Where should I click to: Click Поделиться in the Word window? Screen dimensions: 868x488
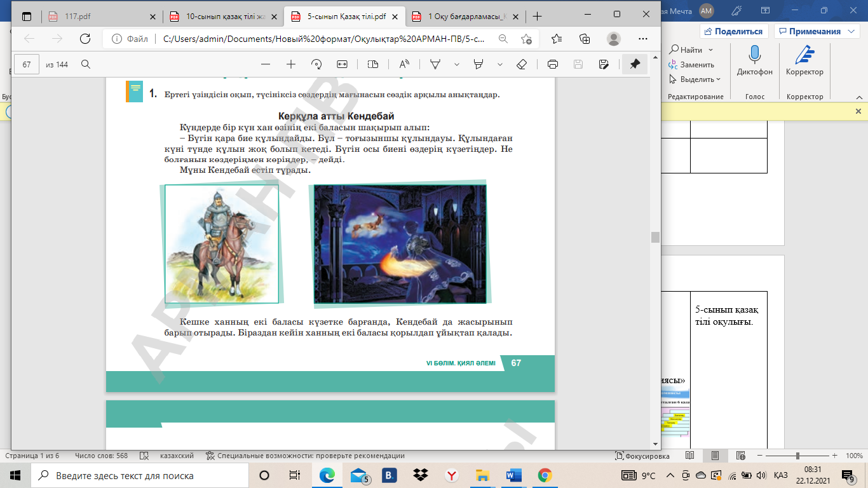click(735, 31)
